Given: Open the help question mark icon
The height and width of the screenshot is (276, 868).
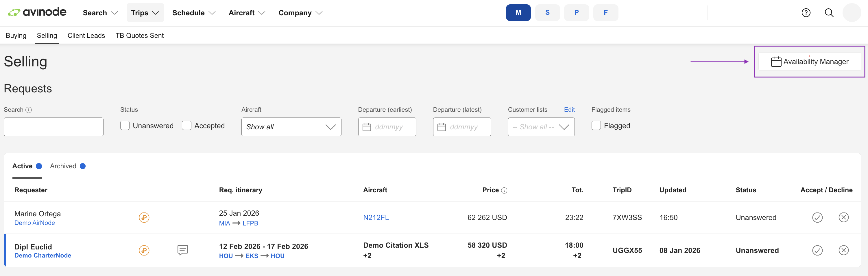Looking at the screenshot, I should click(x=806, y=12).
